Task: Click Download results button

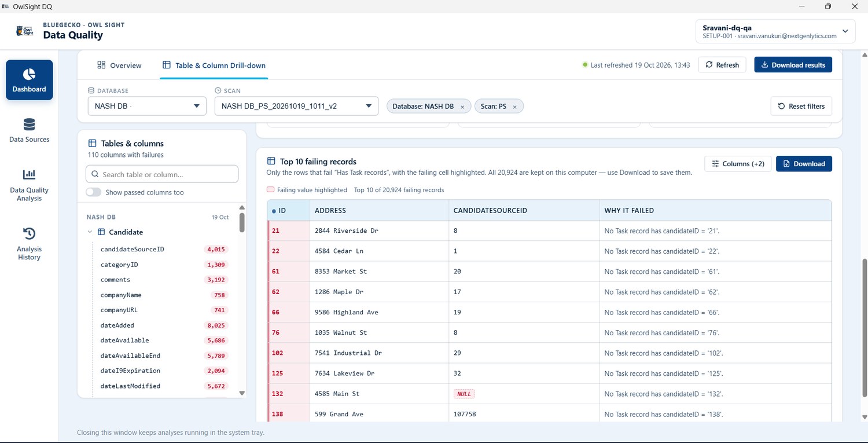Action: pos(793,65)
